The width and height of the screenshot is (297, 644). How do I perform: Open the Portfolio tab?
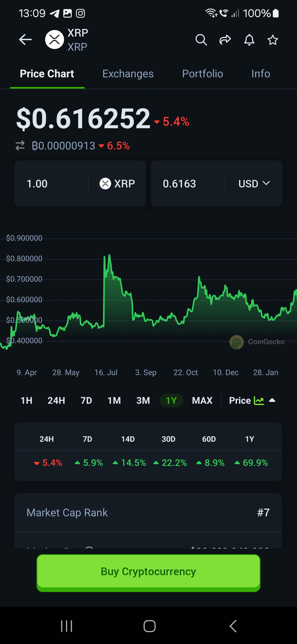pyautogui.click(x=202, y=74)
